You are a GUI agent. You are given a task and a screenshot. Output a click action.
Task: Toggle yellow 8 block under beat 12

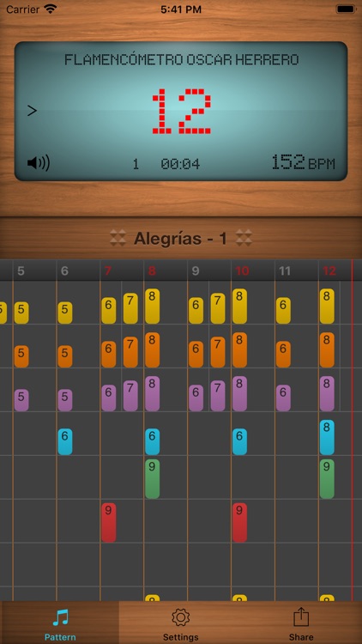point(327,306)
